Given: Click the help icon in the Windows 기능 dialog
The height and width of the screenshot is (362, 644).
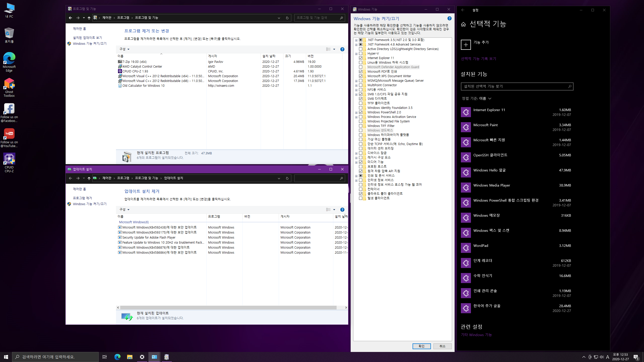Looking at the screenshot, I should (449, 18).
